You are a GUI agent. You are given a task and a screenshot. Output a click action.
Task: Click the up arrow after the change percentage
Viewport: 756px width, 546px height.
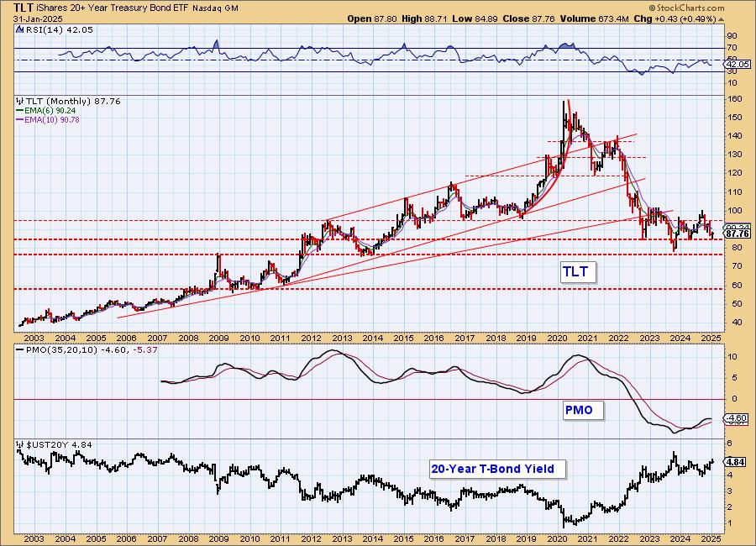tap(722, 19)
